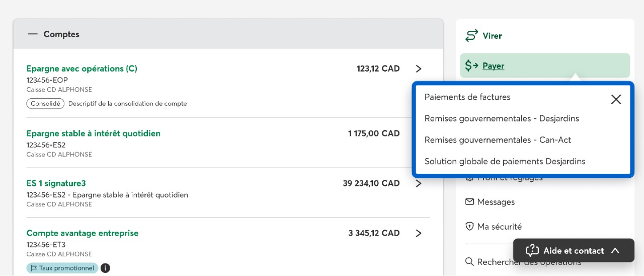Click the Ma sécurité shield icon
644x276 pixels.
(469, 227)
